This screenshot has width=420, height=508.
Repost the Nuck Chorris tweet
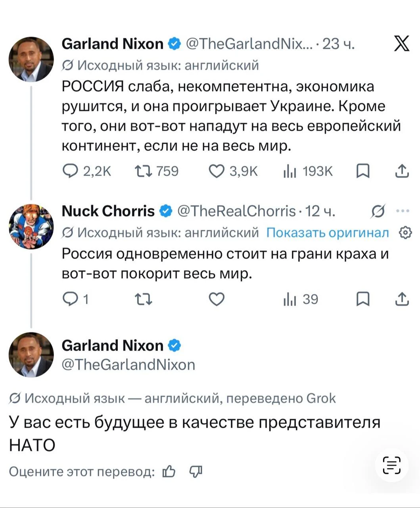(x=143, y=299)
